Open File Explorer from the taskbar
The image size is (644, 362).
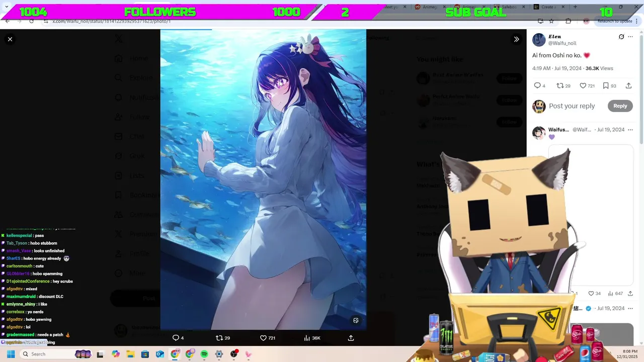[x=130, y=354]
